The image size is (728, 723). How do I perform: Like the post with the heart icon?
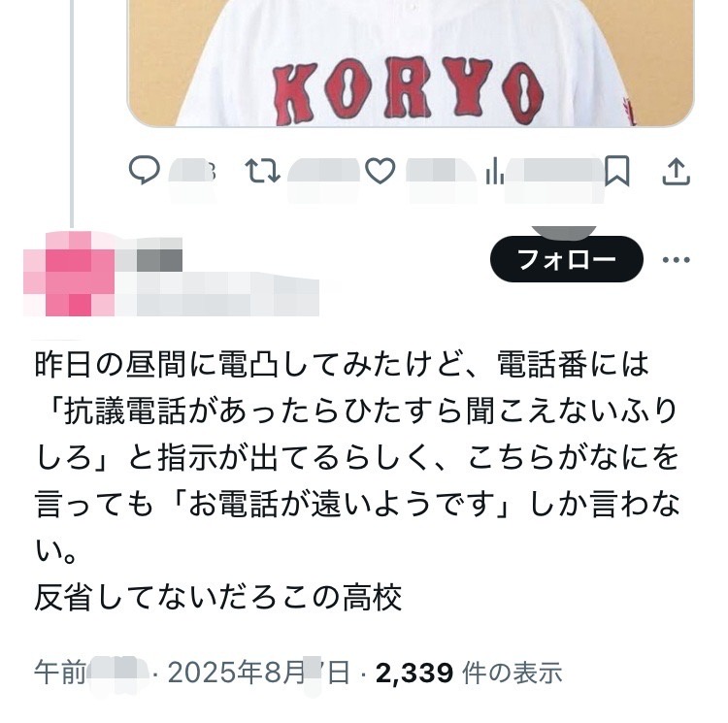point(381,170)
